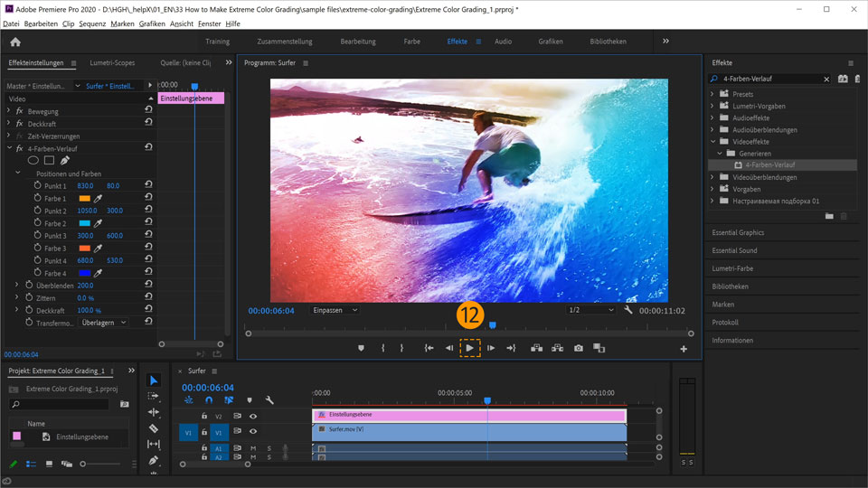Go to in point

pos(429,348)
